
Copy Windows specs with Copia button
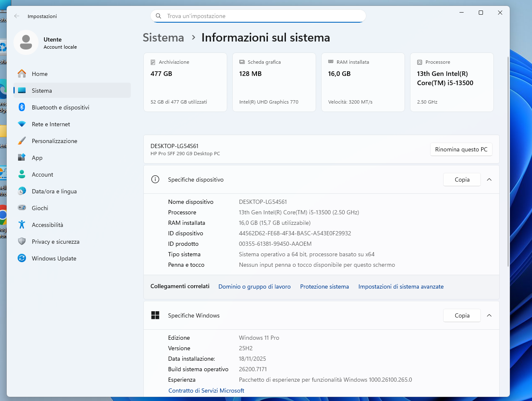(x=462, y=315)
